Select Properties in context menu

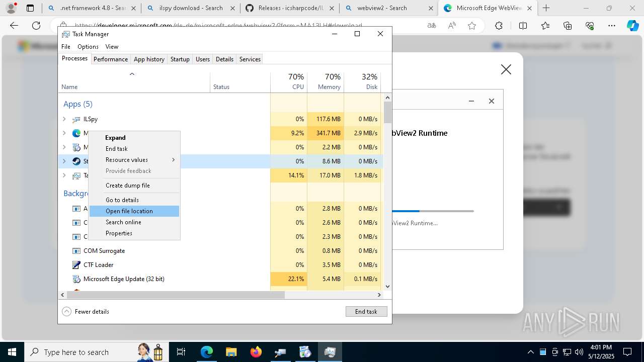tap(134, 233)
